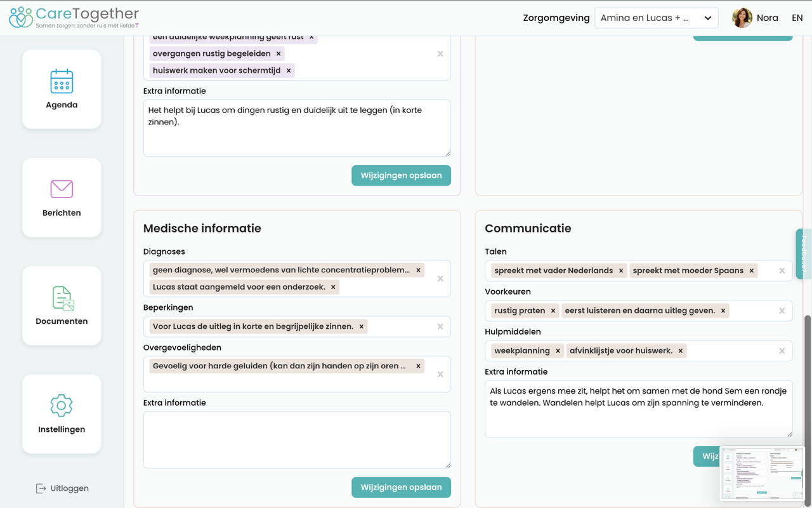
Task: Click the Uitloggen logout icon
Action: click(41, 488)
